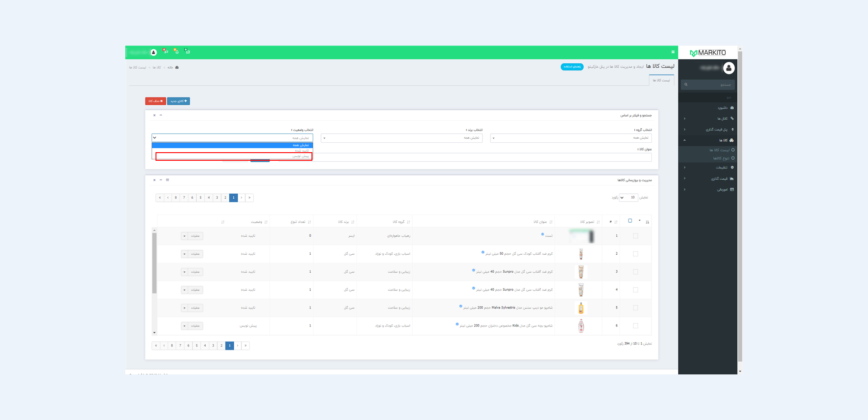The image size is (868, 420).
Task: Click the chart icon beside قیمت گذاری
Action: 732,178
